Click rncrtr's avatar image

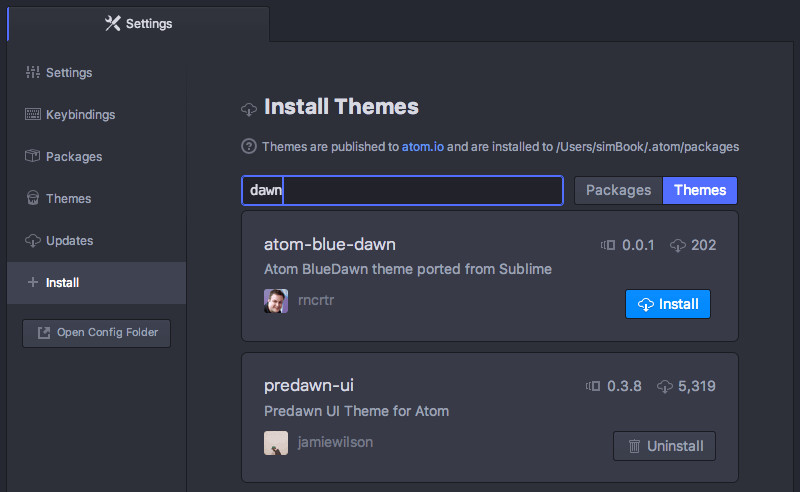276,301
